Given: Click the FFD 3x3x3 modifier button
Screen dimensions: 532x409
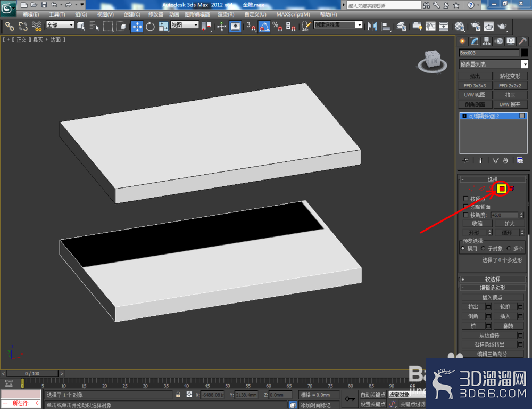Looking at the screenshot, I should click(x=475, y=86).
